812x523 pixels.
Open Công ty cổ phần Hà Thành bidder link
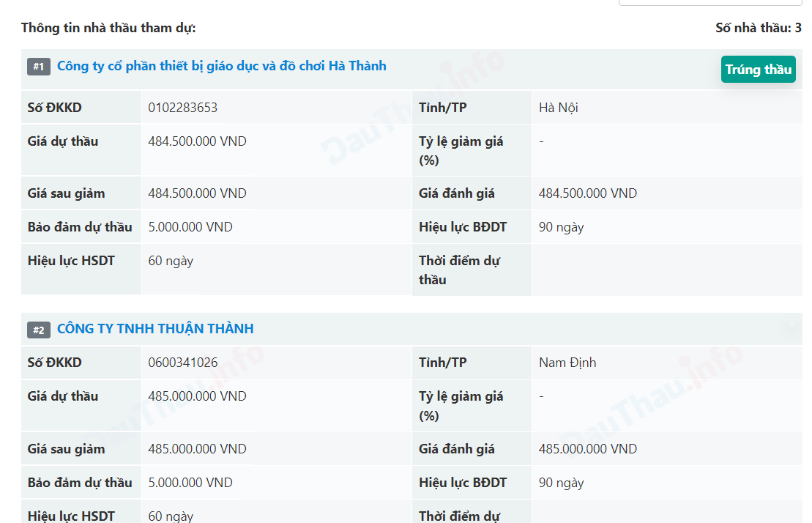(x=221, y=67)
